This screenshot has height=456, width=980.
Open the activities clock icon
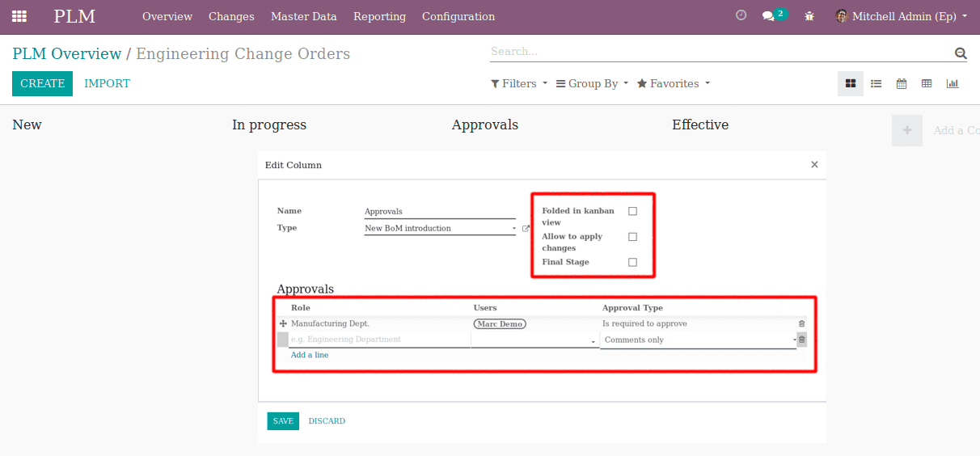(x=741, y=15)
